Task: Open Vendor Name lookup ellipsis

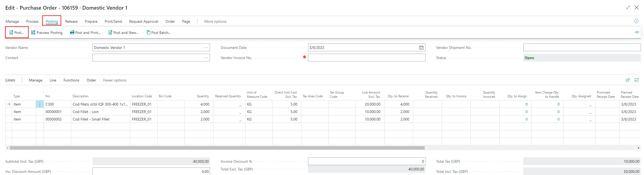Action: coord(206,48)
